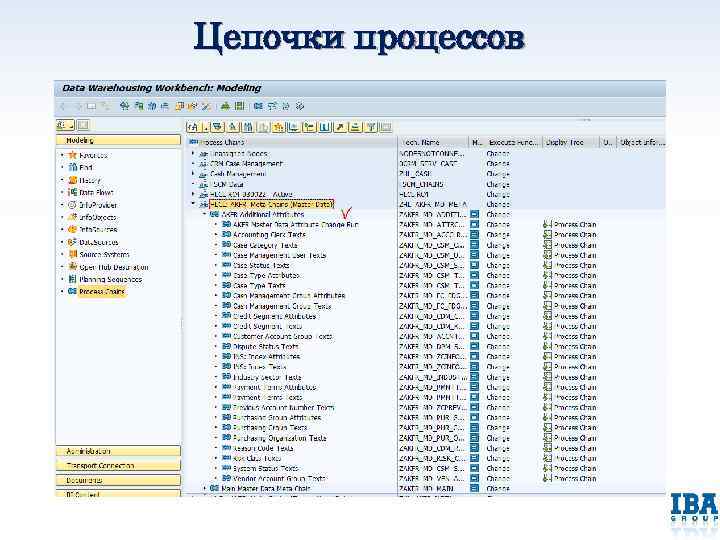Select Purchasing Group Attributes row

pos(277,417)
